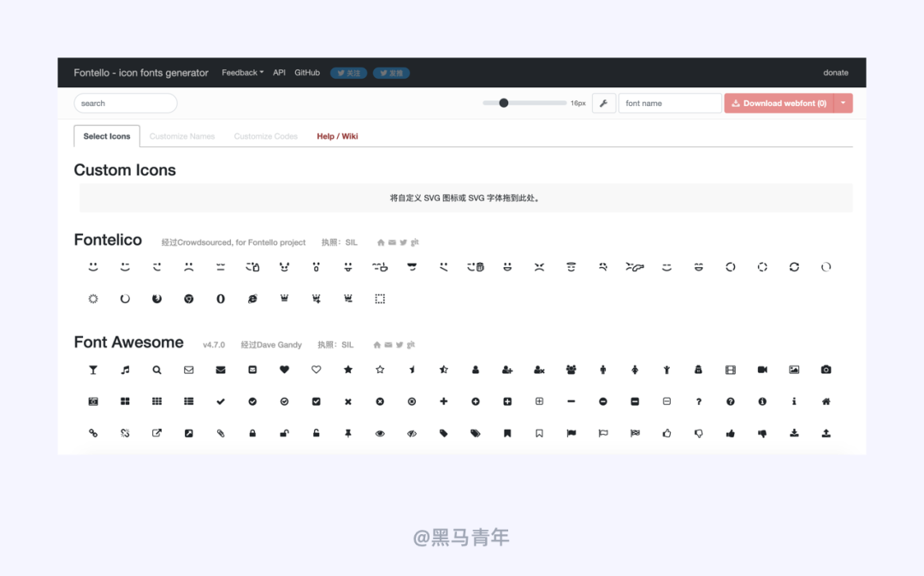Focus the search input field

[126, 104]
